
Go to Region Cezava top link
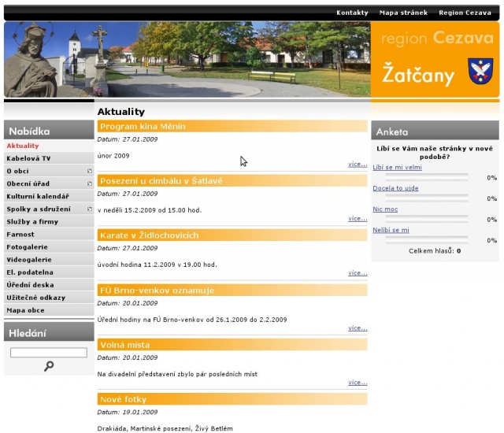[x=465, y=13]
